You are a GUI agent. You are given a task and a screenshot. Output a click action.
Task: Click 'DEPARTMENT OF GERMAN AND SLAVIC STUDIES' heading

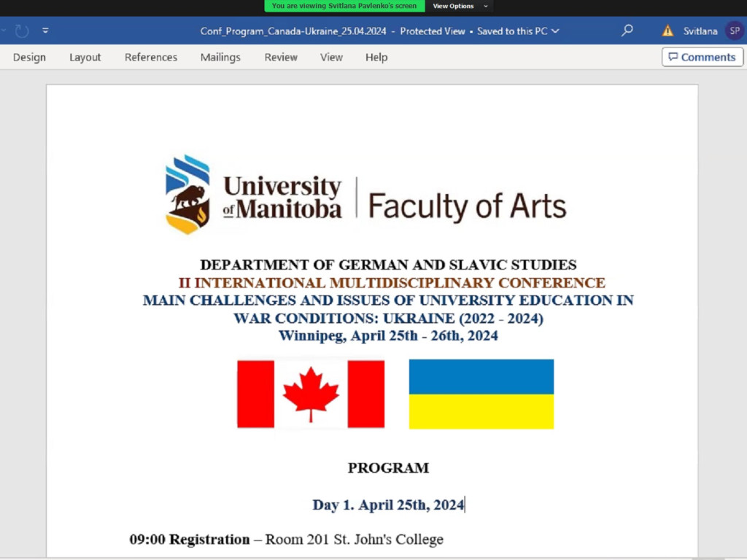pos(388,265)
